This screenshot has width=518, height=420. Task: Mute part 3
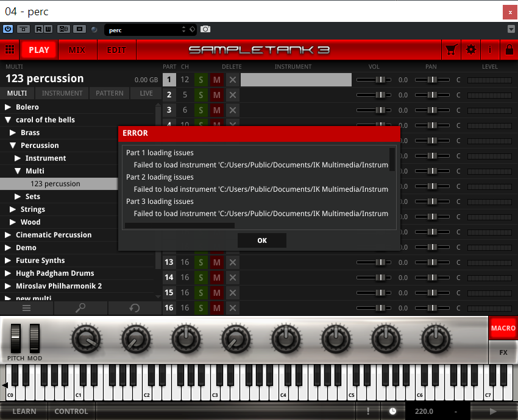(217, 110)
